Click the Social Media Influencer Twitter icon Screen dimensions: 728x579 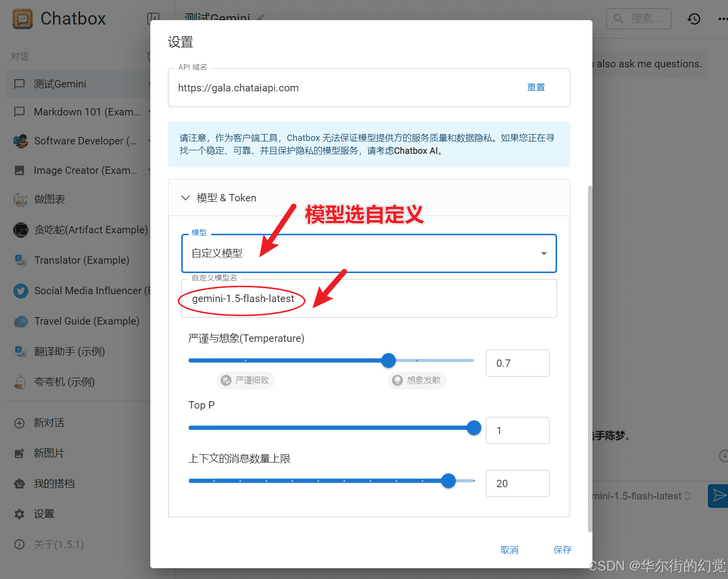(21, 291)
